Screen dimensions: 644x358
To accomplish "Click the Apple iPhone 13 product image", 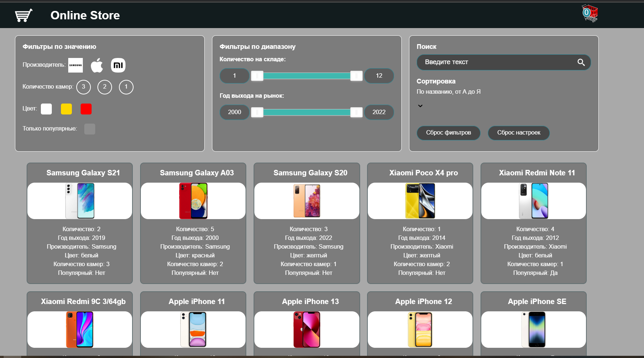I will pyautogui.click(x=306, y=329).
